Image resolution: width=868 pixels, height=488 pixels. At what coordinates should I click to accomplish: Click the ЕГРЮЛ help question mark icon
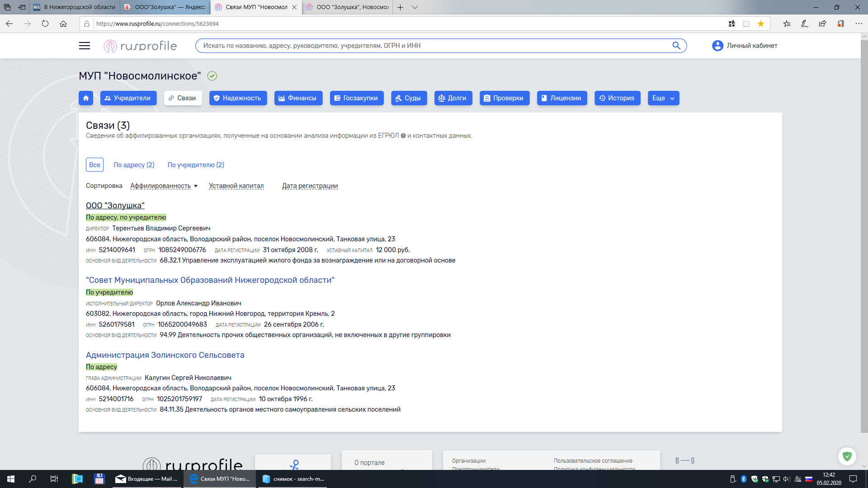(403, 136)
